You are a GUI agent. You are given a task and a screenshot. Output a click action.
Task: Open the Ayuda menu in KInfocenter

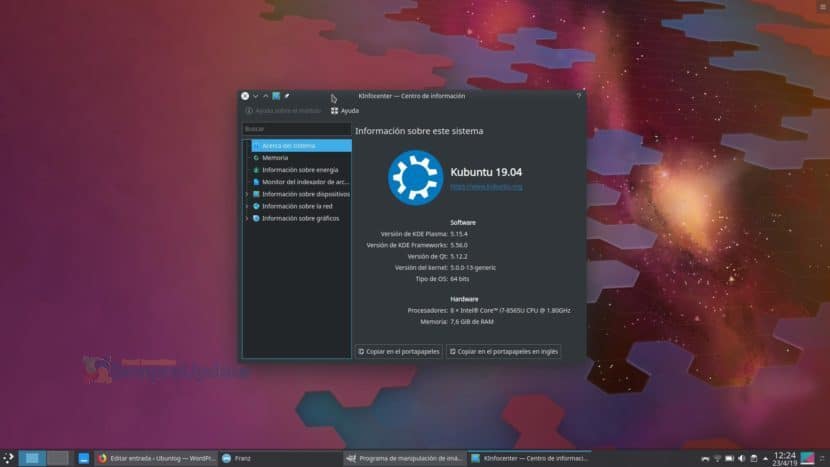click(x=345, y=111)
